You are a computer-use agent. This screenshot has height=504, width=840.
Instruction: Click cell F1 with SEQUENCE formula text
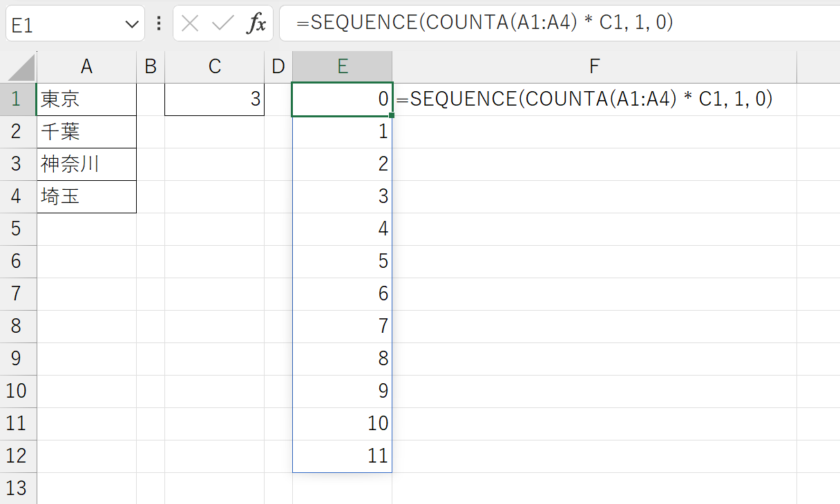[x=594, y=99]
